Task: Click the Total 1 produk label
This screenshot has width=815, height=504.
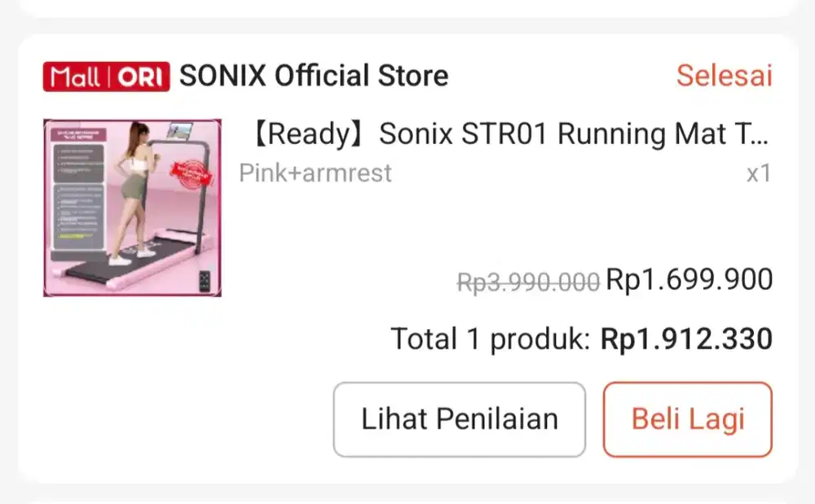Action: pyautogui.click(x=490, y=339)
